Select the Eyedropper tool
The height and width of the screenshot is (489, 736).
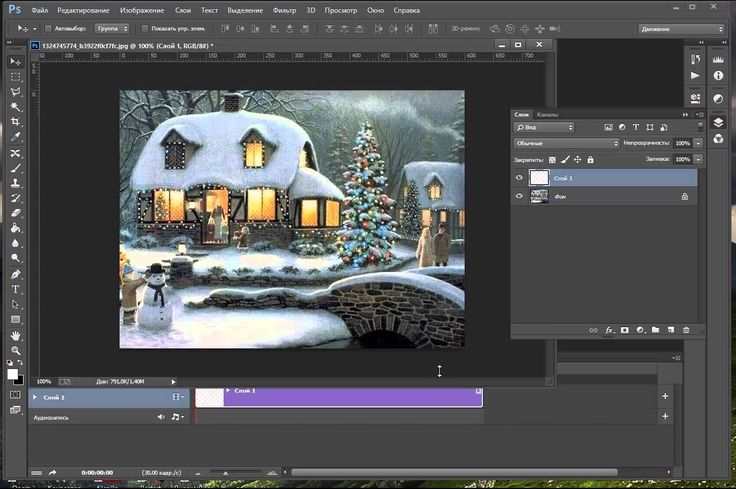pos(15,137)
